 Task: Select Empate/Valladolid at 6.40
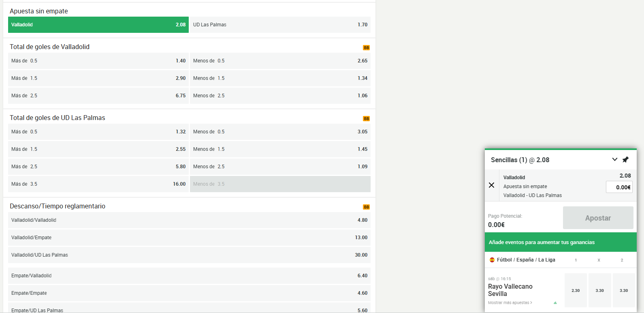tap(189, 276)
